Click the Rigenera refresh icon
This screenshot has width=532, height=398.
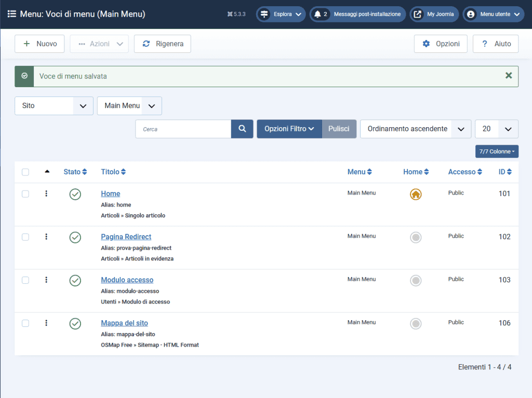point(146,44)
